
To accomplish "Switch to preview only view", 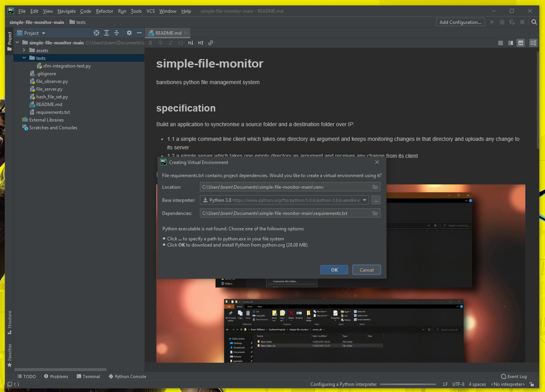I will tap(521, 43).
